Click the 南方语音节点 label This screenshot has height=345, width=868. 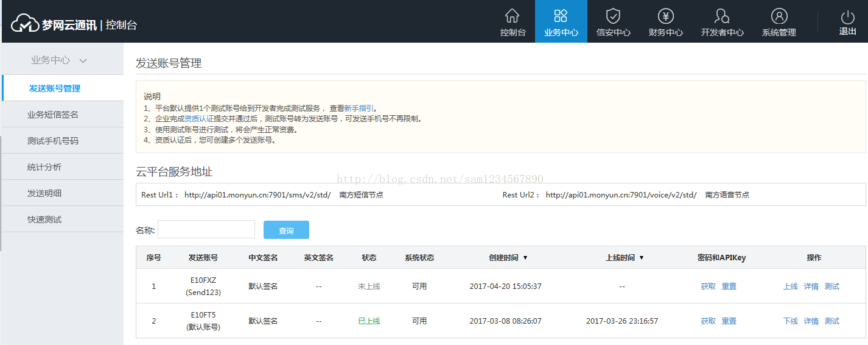coord(727,195)
